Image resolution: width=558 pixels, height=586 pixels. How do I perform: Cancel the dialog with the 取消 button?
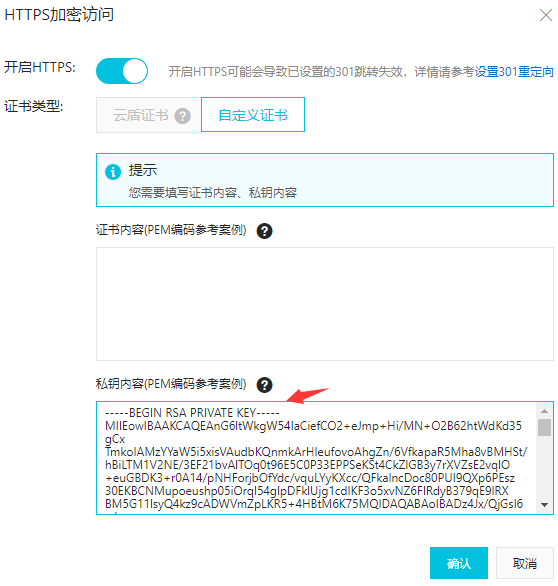point(525,563)
